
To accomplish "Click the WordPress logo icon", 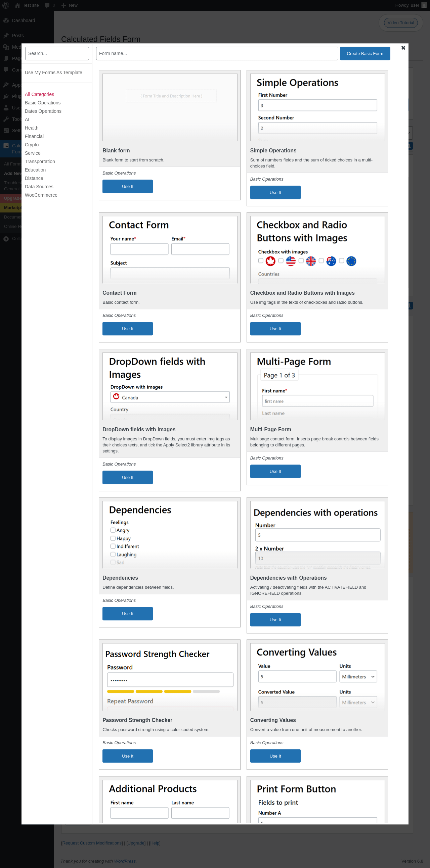I will pos(6,5).
